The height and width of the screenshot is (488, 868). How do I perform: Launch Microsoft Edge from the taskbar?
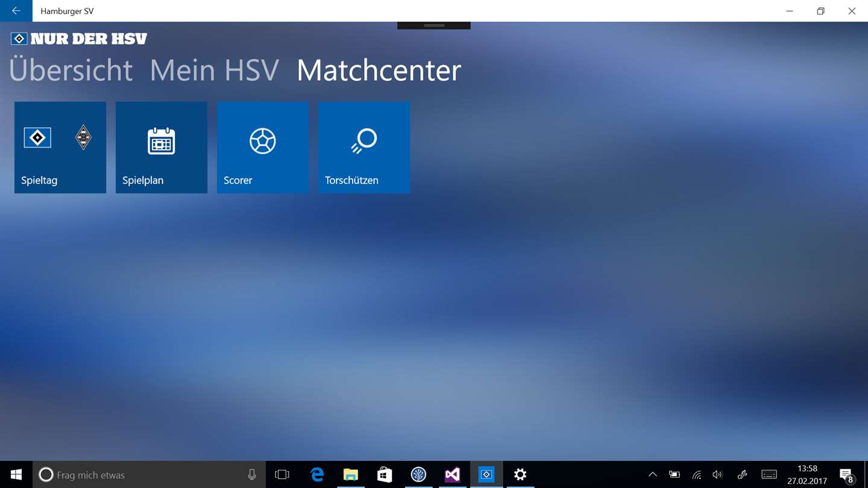tap(317, 475)
